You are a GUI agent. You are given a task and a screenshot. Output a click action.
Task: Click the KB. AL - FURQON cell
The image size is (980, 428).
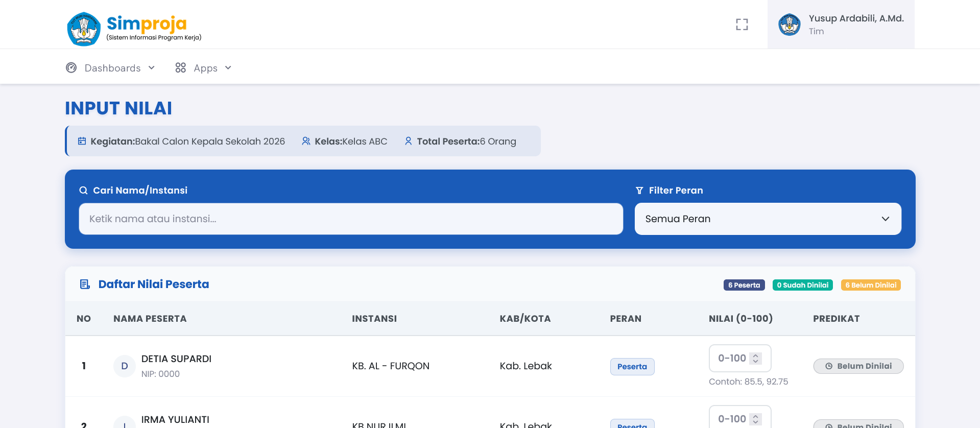(x=391, y=366)
